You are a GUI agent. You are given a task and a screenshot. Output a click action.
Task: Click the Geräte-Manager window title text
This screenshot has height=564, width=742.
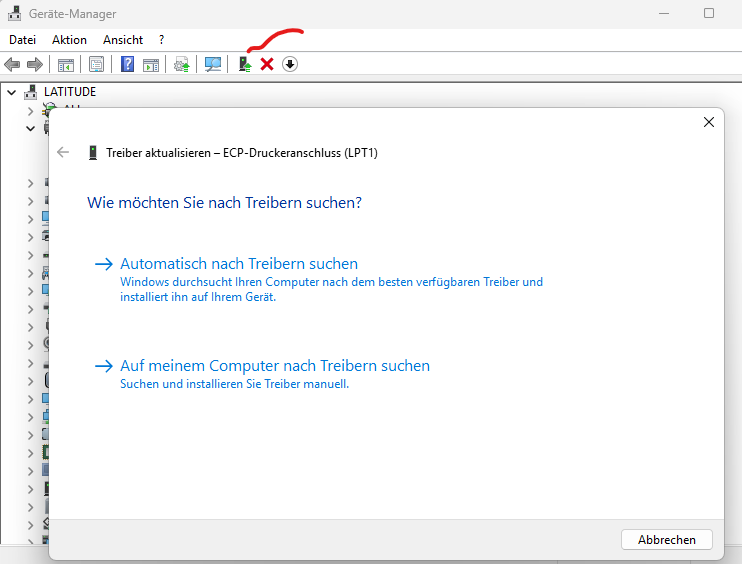(72, 14)
